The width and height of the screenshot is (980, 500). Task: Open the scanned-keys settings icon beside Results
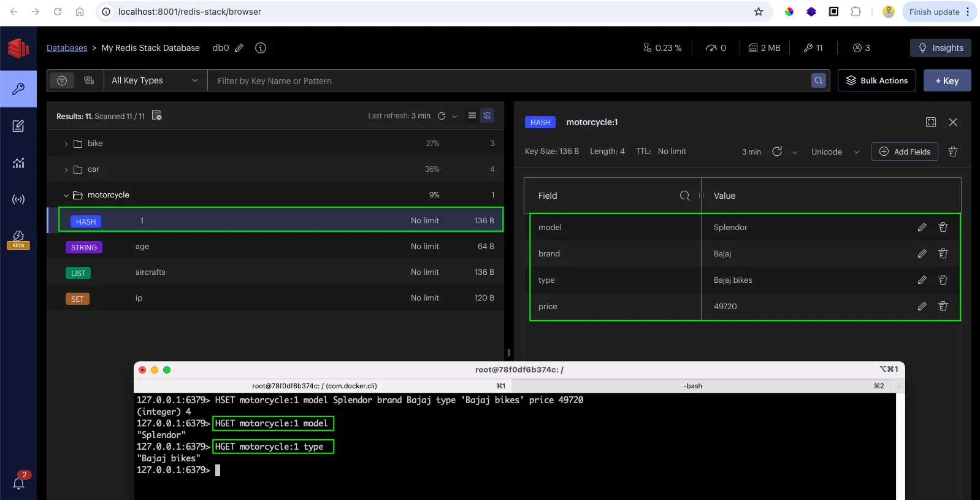pos(157,115)
